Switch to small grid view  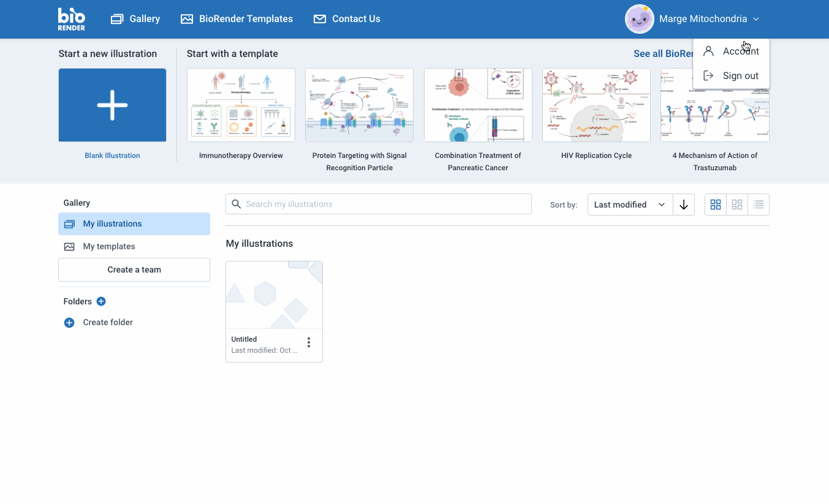coord(737,205)
